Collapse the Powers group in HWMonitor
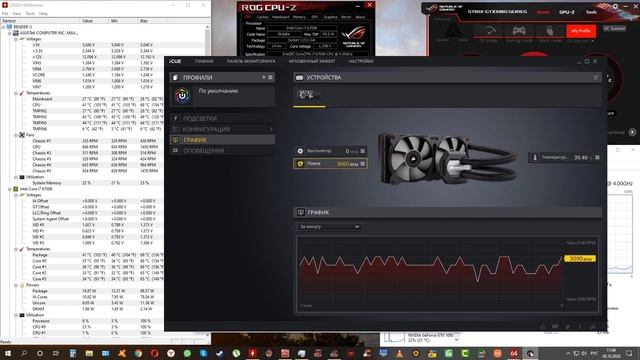The height and width of the screenshot is (360, 640). pos(16,285)
